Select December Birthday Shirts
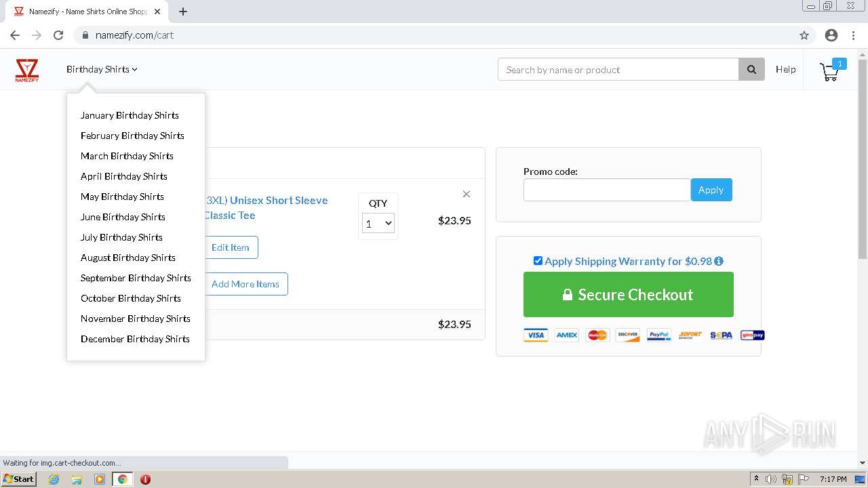Screen dimensions: 868x488 tap(135, 339)
